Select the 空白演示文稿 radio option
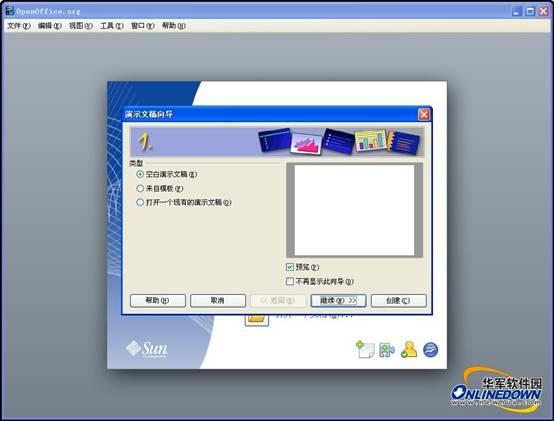The width and height of the screenshot is (554, 421). coord(140,174)
